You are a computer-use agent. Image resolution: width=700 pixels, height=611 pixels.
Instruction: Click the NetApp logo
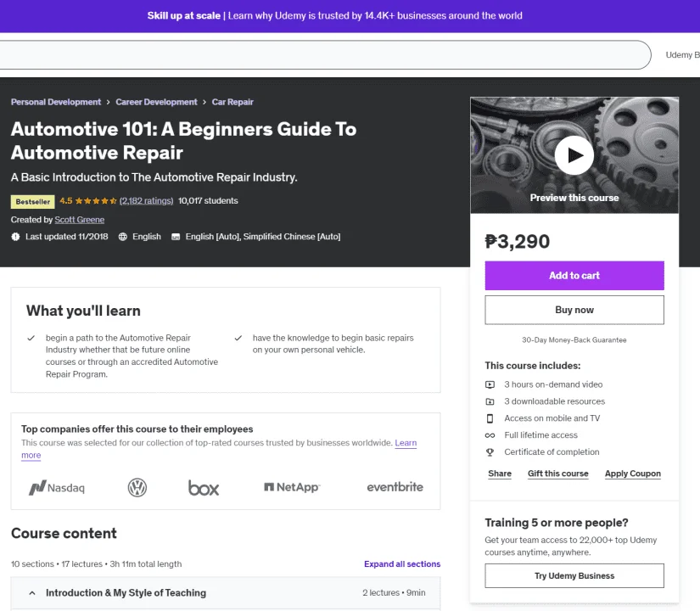292,487
